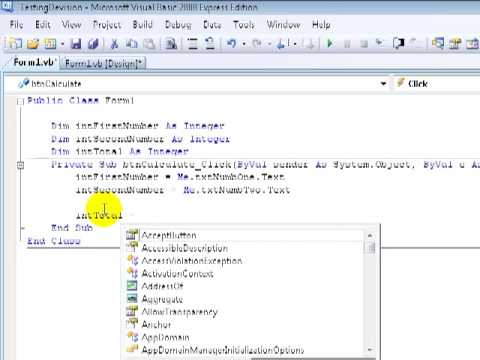Open the btnCalculate class name dropdown

383,83
